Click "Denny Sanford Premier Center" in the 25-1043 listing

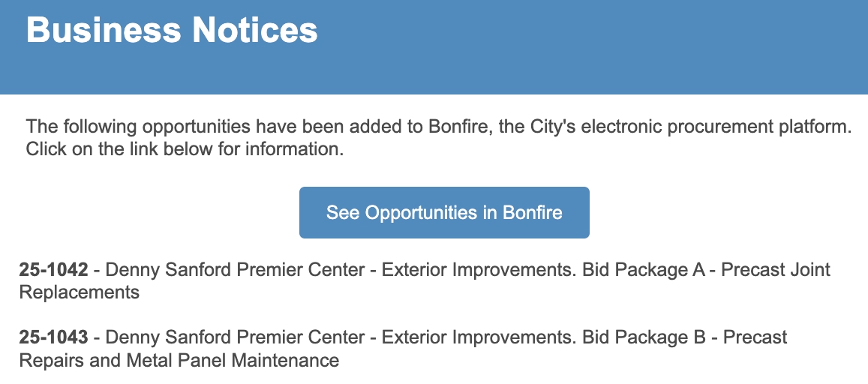[x=235, y=337]
